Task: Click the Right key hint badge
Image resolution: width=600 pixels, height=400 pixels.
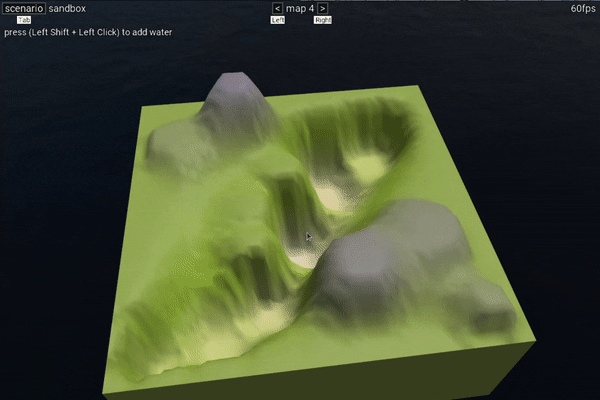Action: tap(323, 20)
